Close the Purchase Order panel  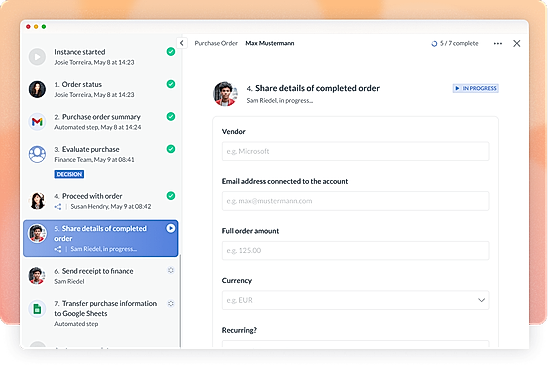(517, 43)
